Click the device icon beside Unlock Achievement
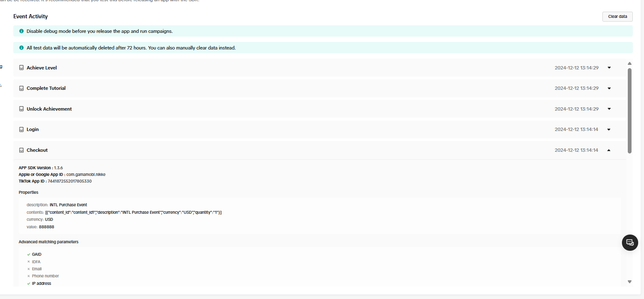The width and height of the screenshot is (644, 299). pos(21,109)
